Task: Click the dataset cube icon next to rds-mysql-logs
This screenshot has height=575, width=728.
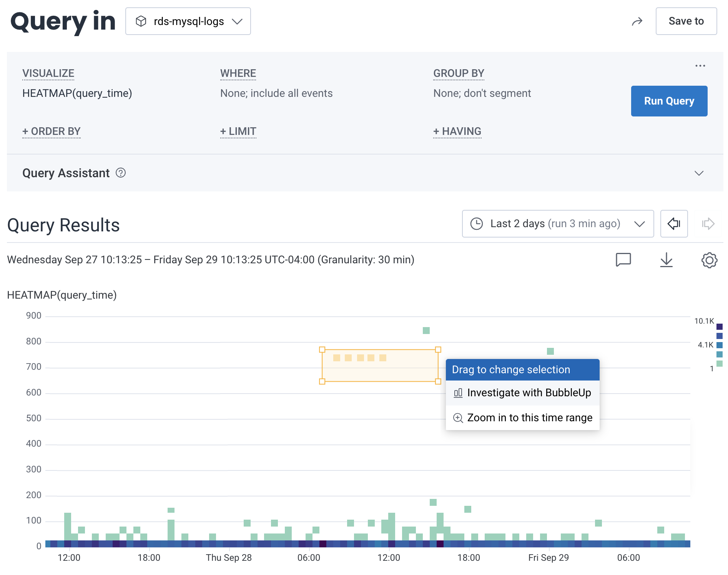Action: point(141,21)
